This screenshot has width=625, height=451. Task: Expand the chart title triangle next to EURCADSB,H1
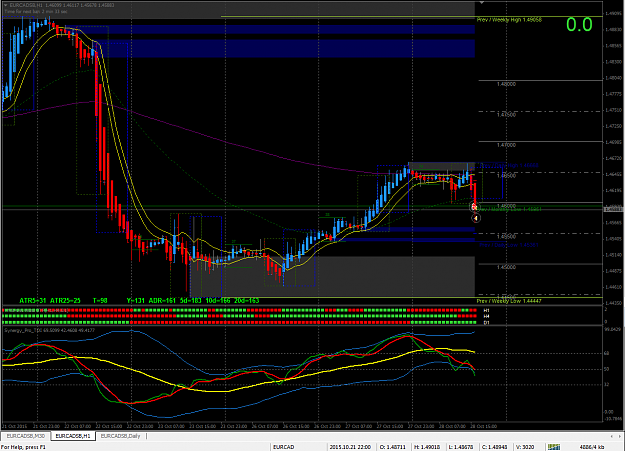pyautogui.click(x=6, y=5)
